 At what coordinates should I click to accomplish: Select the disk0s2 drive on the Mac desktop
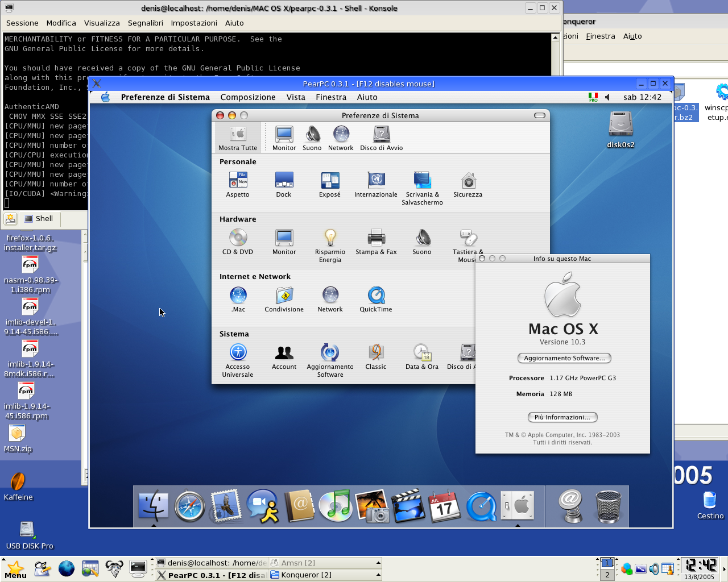(x=621, y=130)
